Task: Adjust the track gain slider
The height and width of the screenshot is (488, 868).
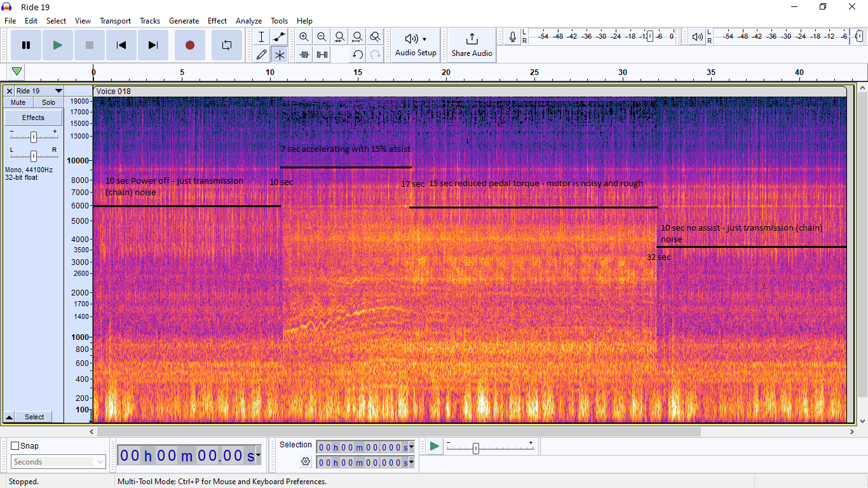Action: point(34,137)
